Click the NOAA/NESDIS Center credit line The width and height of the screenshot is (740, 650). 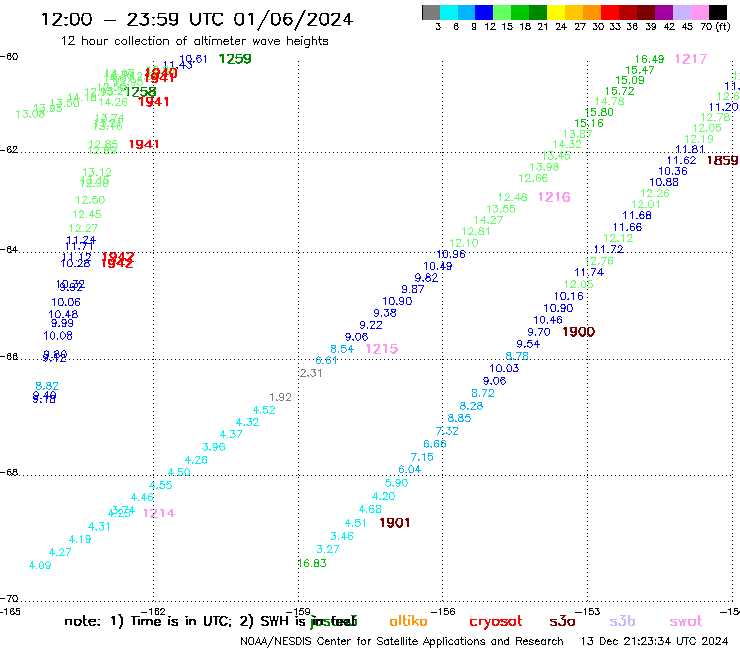tap(402, 642)
